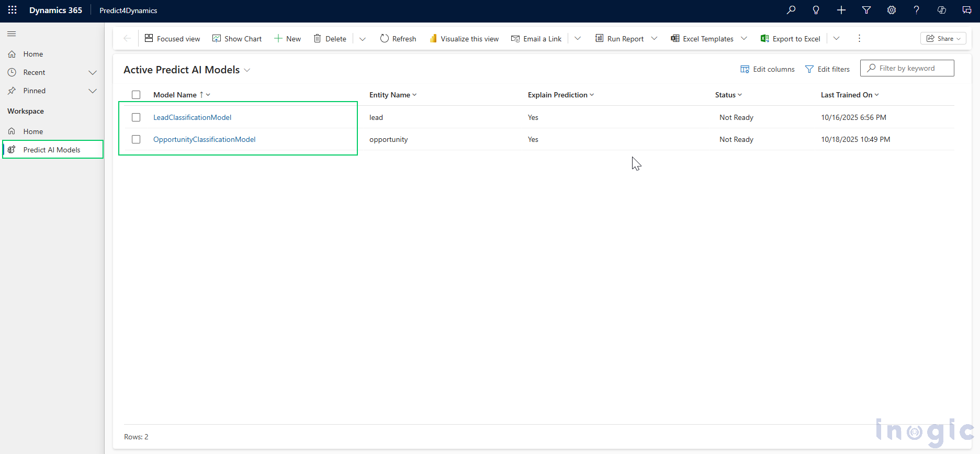Open the app launcher waffle icon
The image size is (980, 454).
[13, 10]
